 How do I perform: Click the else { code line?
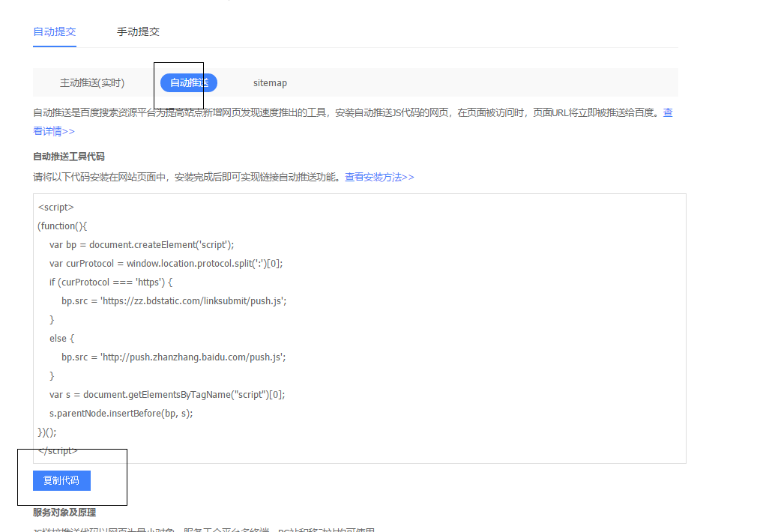[x=61, y=338]
